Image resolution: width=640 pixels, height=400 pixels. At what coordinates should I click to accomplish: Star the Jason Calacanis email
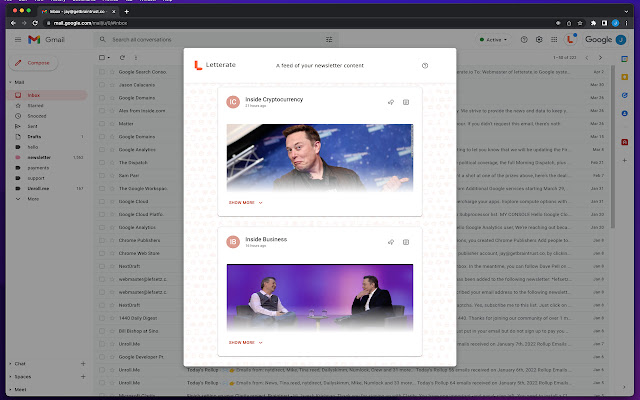click(112, 85)
